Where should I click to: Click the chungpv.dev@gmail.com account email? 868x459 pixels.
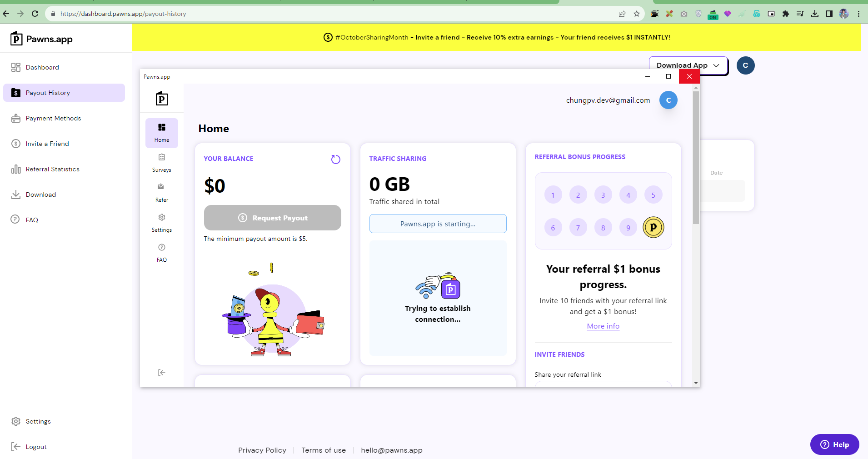[x=608, y=100]
